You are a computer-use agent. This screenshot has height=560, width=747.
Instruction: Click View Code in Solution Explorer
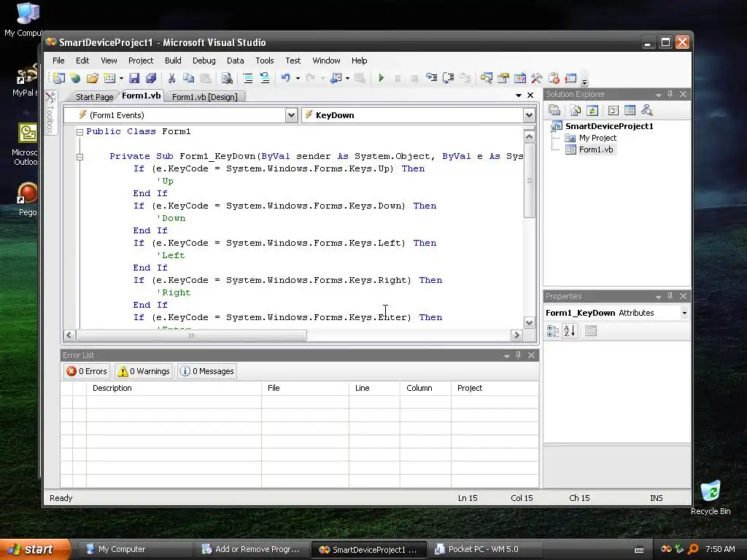pos(613,111)
